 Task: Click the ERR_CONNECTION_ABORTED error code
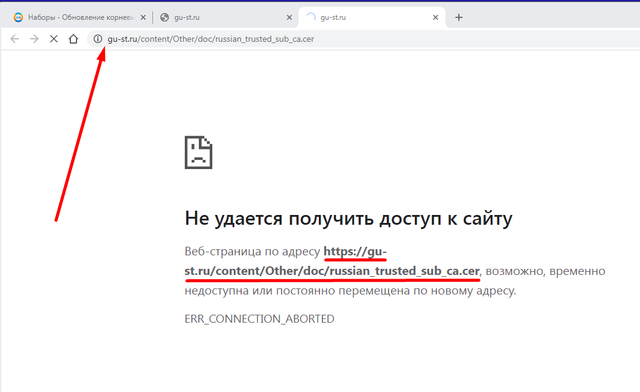[259, 318]
